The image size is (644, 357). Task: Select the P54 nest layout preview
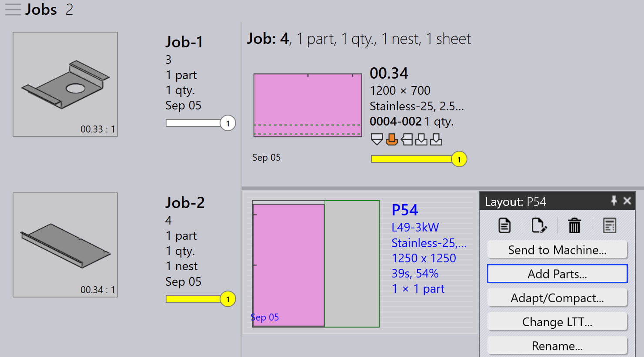(316, 264)
